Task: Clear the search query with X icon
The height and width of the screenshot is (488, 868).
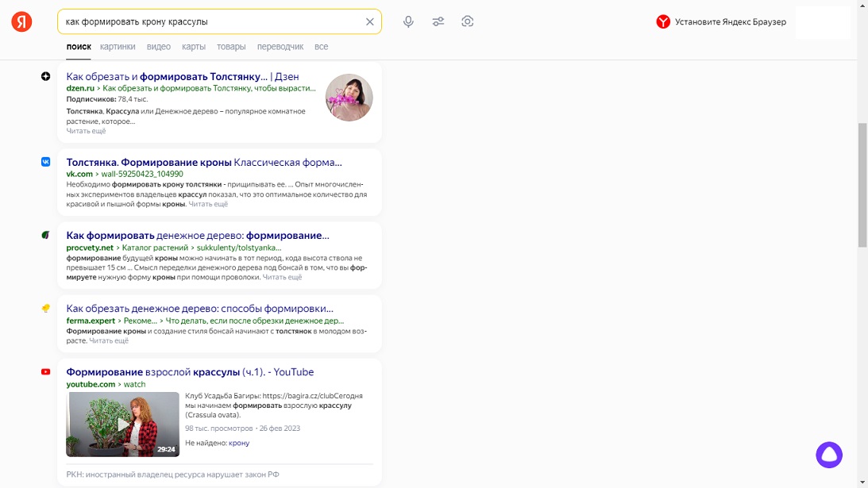Action: 369,22
